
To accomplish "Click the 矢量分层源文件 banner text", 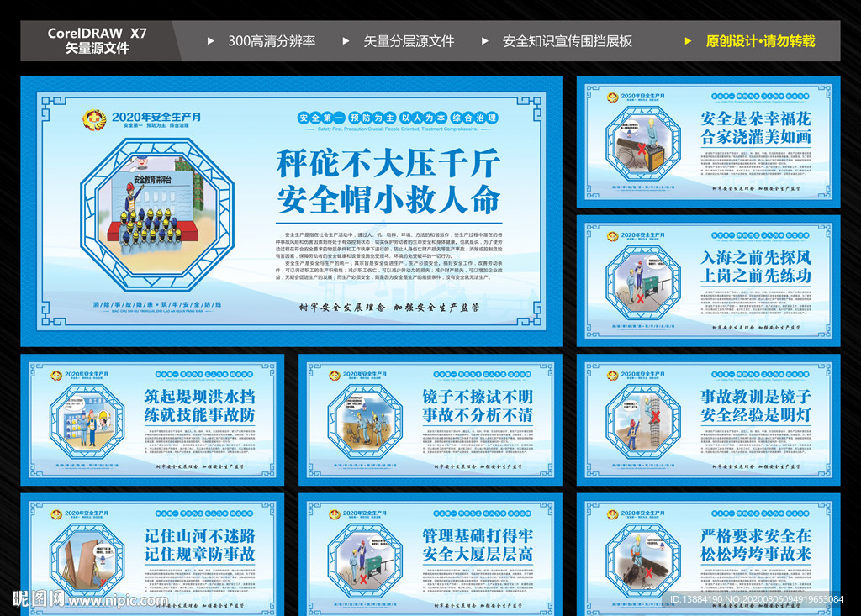I will pos(409,41).
